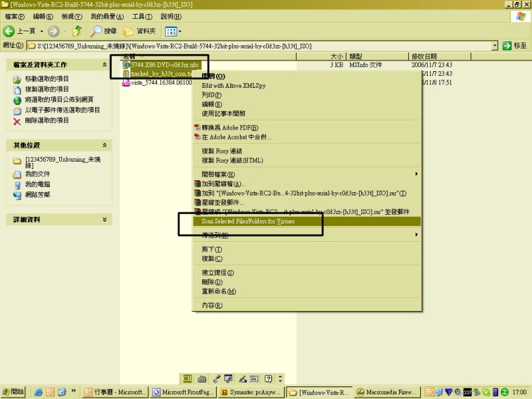Click the keyboard icon on language bar
532x399 pixels.
click(202, 378)
